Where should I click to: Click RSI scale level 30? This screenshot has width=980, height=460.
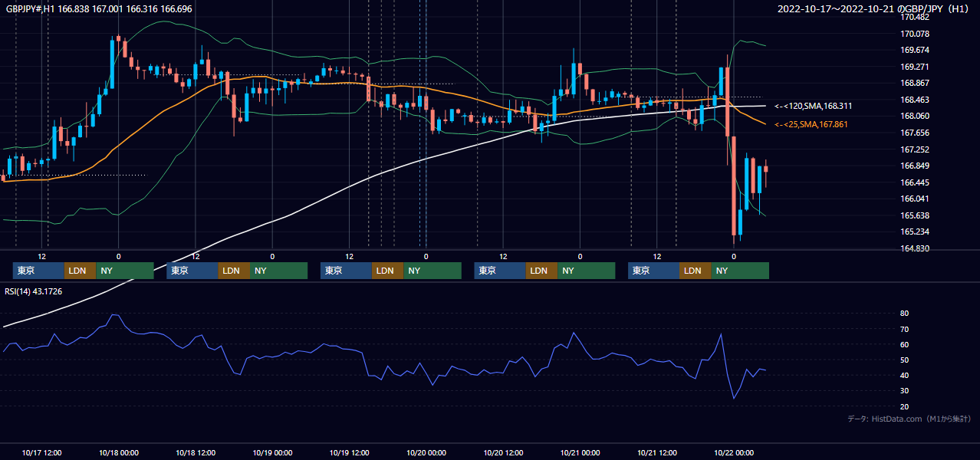(905, 391)
